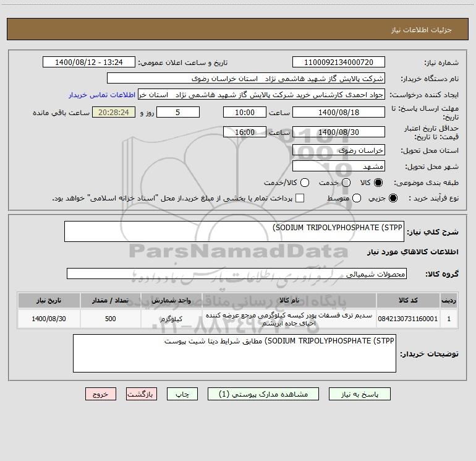This screenshot has width=476, height=461.
Task: Click the پاسخ به نیاز button
Action: tap(360, 394)
